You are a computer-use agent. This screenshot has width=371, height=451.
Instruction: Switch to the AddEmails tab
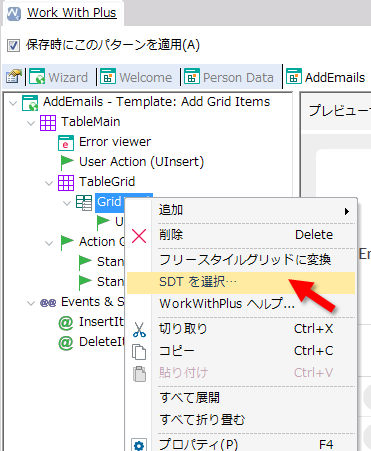click(326, 77)
